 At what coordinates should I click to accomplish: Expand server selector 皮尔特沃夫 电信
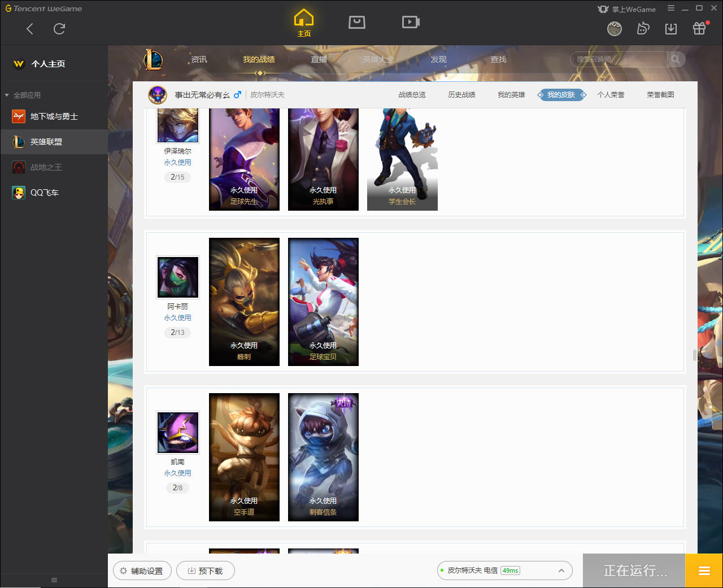[x=504, y=570]
